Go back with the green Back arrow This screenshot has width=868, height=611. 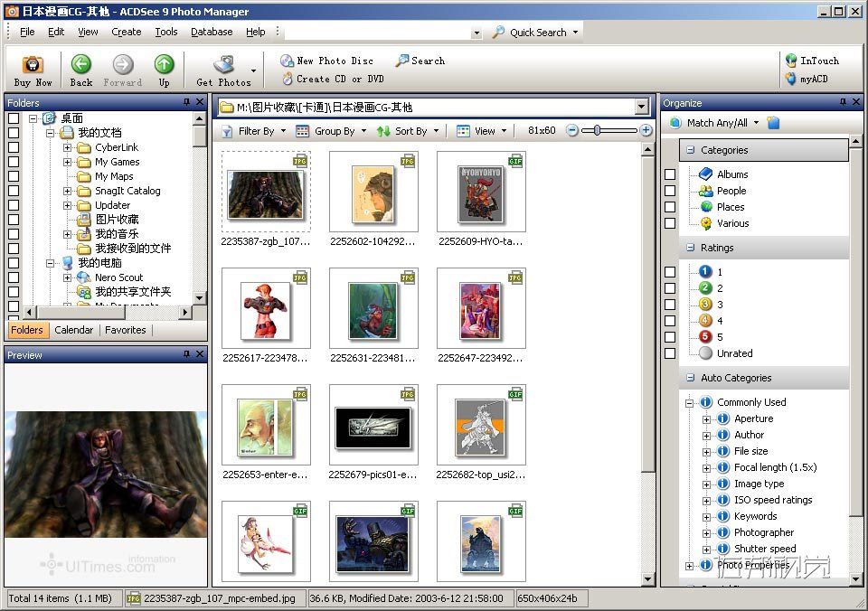(x=81, y=65)
